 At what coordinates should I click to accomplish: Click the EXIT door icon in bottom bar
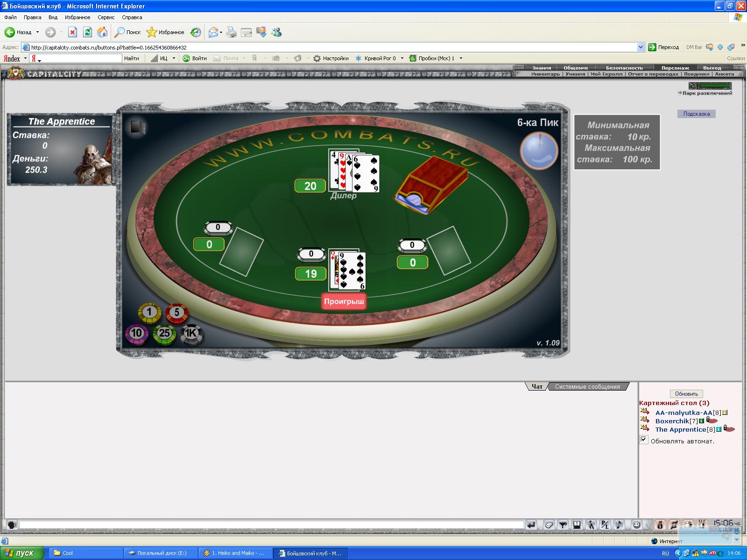click(702, 524)
